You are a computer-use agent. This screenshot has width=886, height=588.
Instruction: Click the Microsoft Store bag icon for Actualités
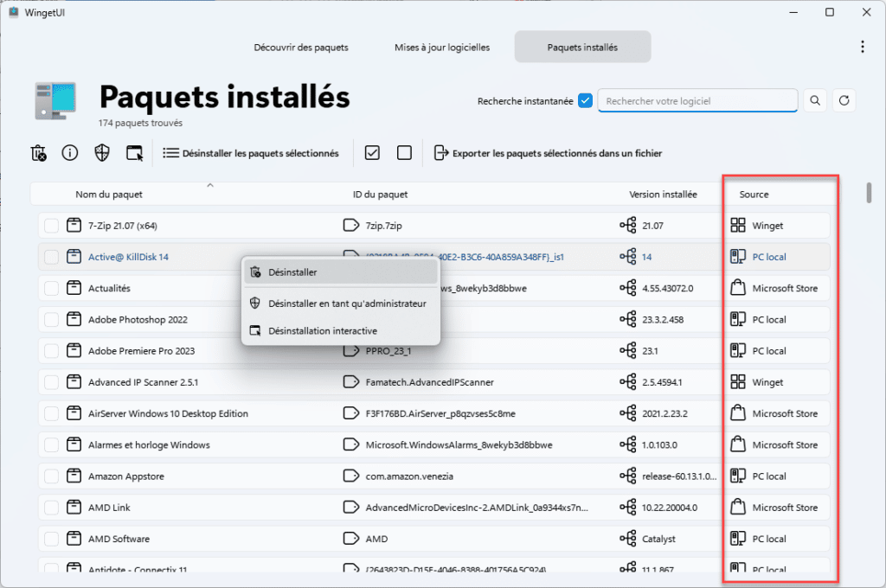pos(738,288)
